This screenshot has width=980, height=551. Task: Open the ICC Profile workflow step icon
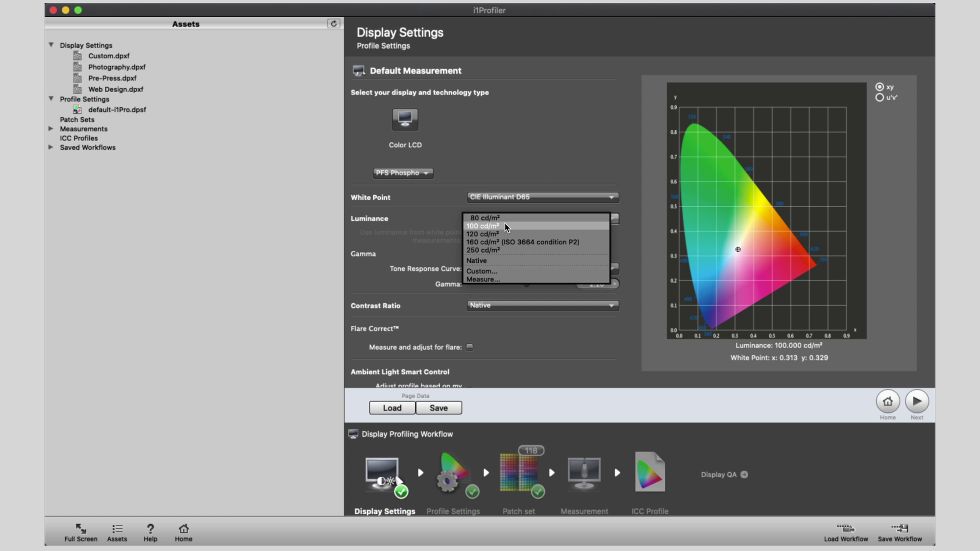tap(650, 472)
